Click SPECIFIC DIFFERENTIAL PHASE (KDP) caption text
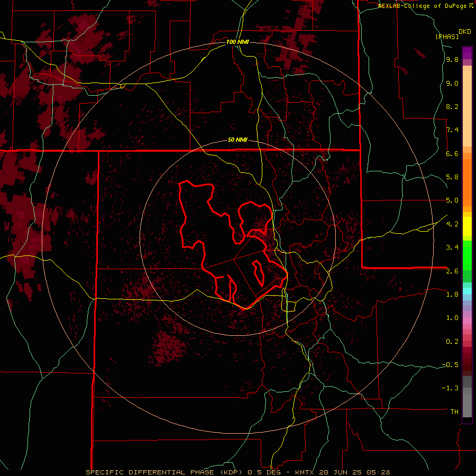Screen dimensions: 476x476 [164, 472]
